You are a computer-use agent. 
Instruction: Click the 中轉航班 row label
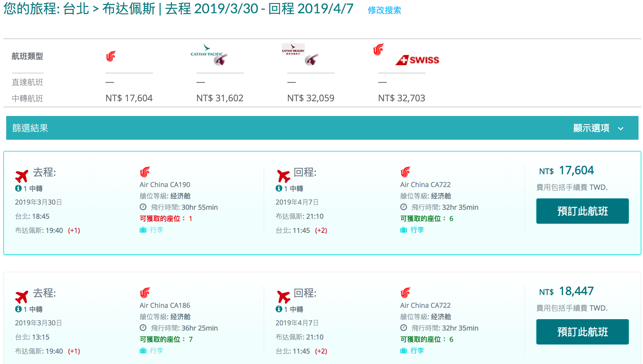(x=27, y=98)
